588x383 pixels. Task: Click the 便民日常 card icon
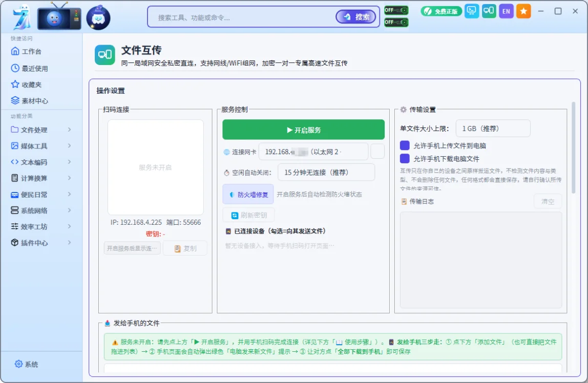coord(15,195)
